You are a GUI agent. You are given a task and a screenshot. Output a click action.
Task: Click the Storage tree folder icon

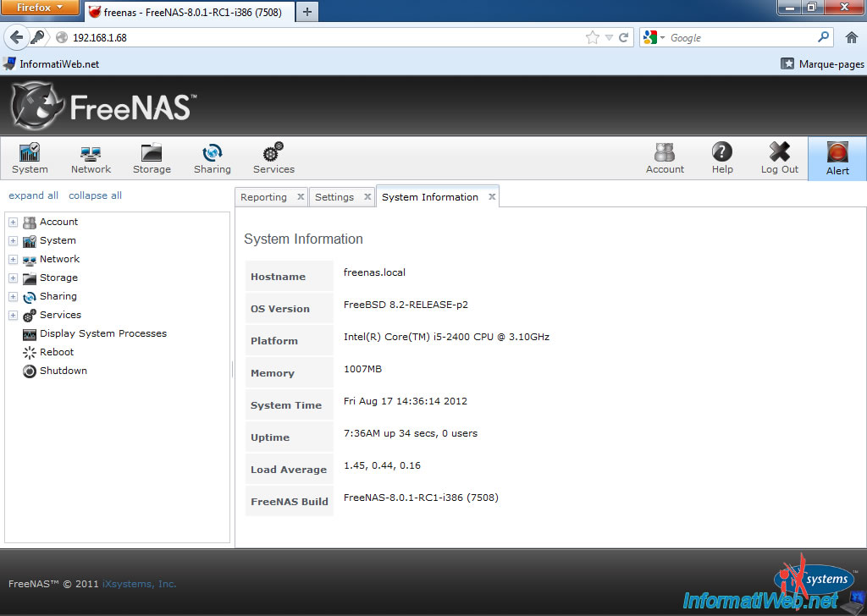click(x=30, y=278)
